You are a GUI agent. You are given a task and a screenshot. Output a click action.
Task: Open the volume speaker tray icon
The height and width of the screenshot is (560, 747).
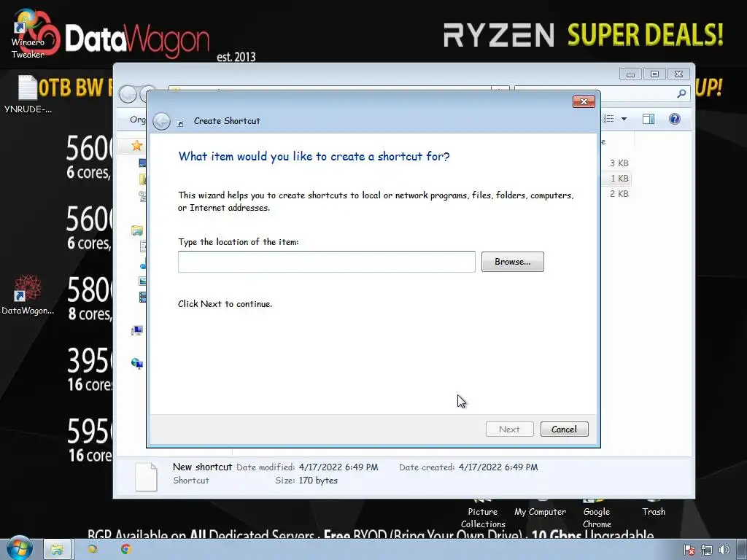tap(724, 550)
